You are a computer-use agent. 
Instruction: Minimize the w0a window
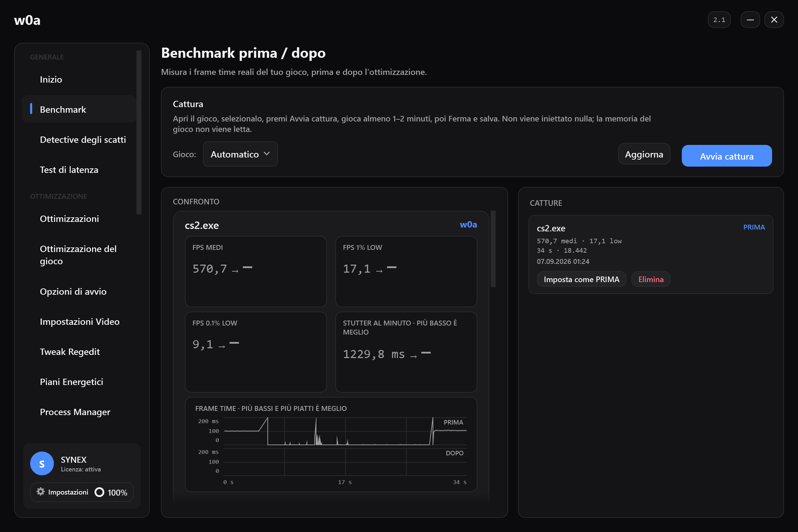pos(750,20)
